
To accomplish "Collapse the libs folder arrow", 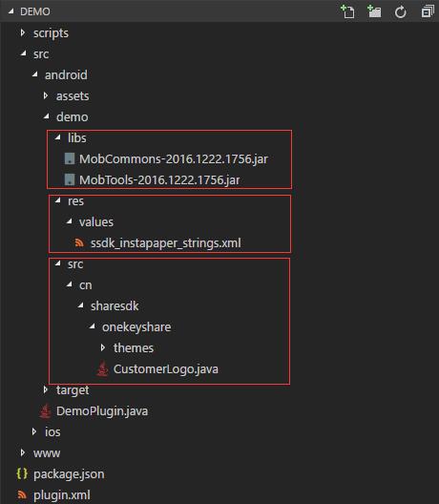I will coord(57,137).
